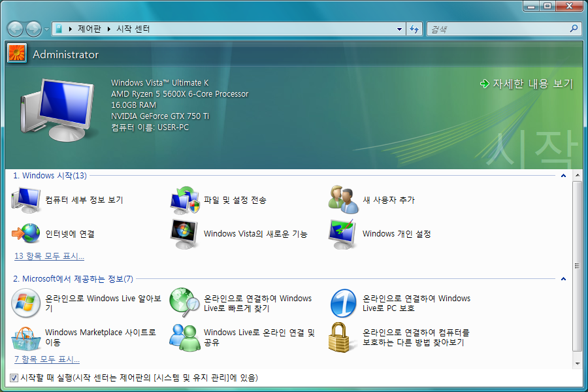Click the Microsoft에서 제공하는 정보(7) heading
The image size is (588, 392).
point(73,279)
